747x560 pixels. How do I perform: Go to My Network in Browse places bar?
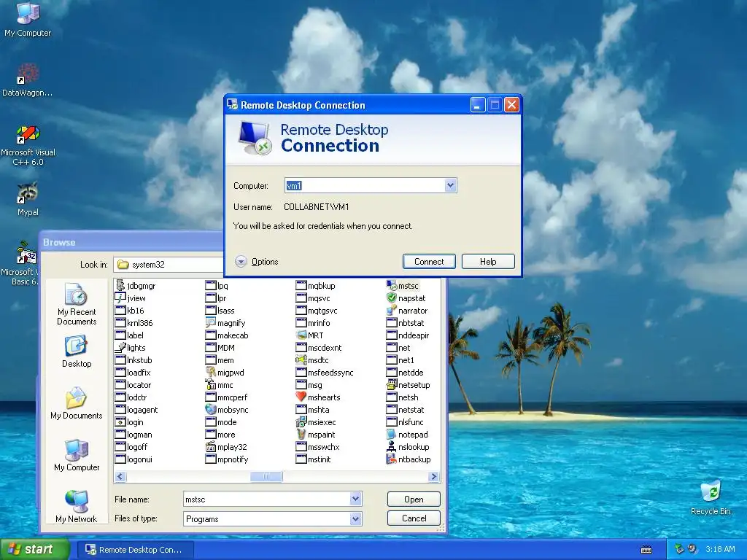pos(76,507)
